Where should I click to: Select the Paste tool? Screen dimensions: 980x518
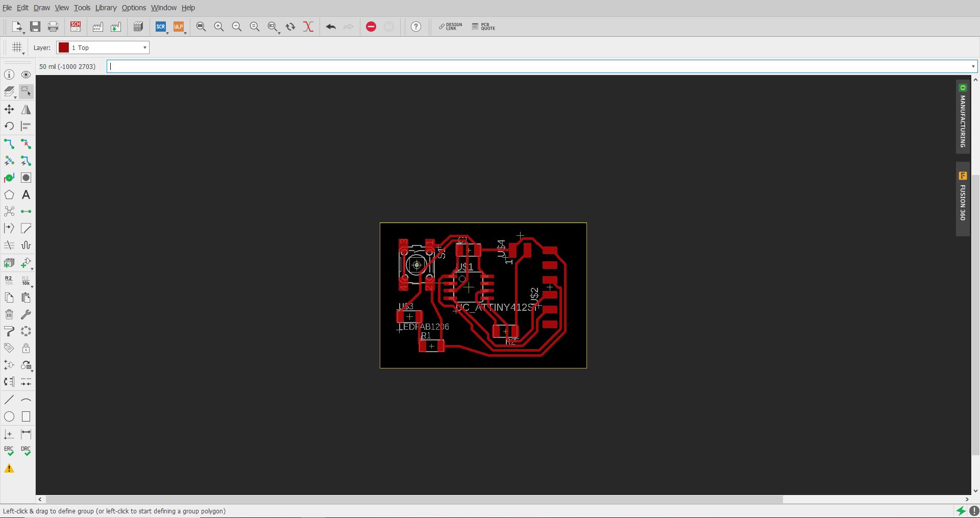(x=26, y=298)
